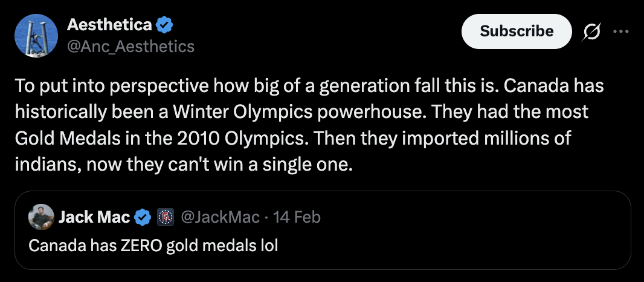Visit the @Anc_Aesthetics handle link
Image resolution: width=644 pixels, height=282 pixels.
tap(130, 46)
